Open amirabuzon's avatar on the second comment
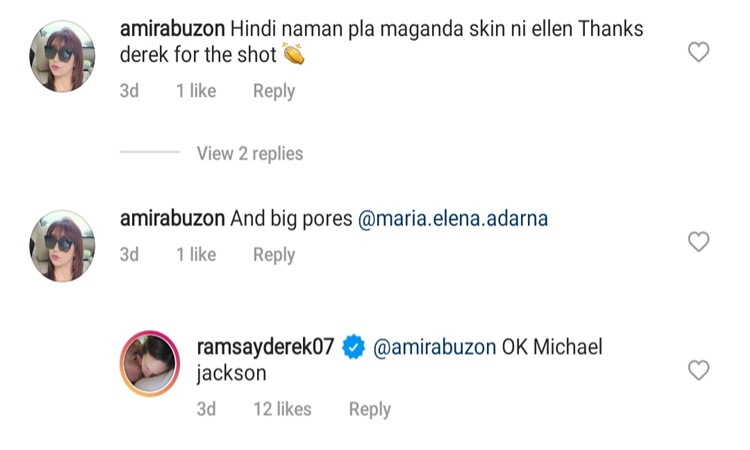The width and height of the screenshot is (750, 450). pyautogui.click(x=63, y=245)
